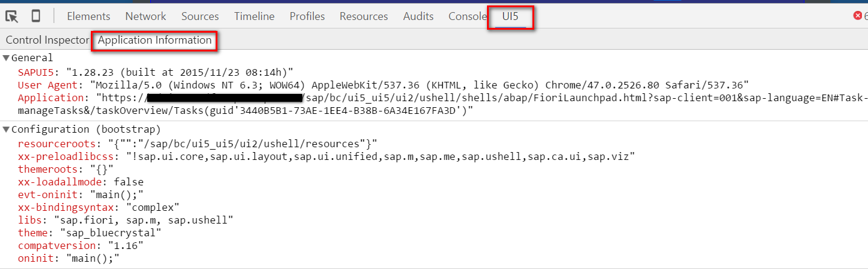The image size is (868, 269).
Task: Switch to Control Inspector sub-tab
Action: pyautogui.click(x=47, y=40)
